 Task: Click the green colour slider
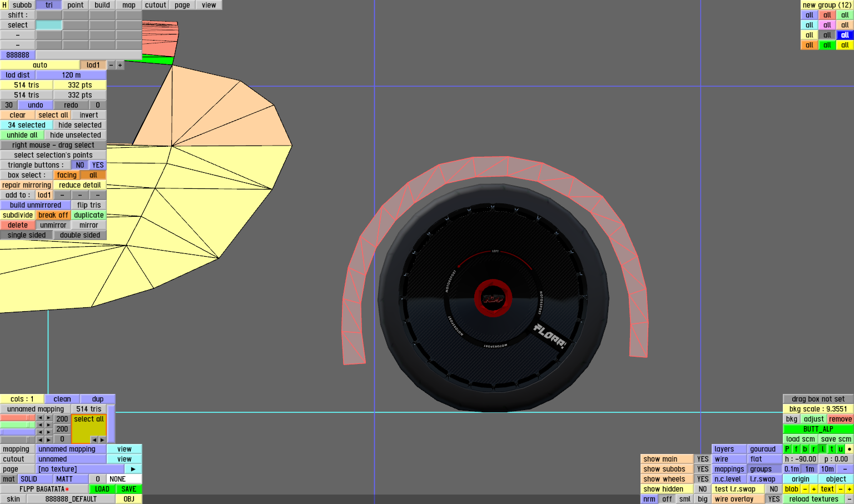(x=18, y=425)
